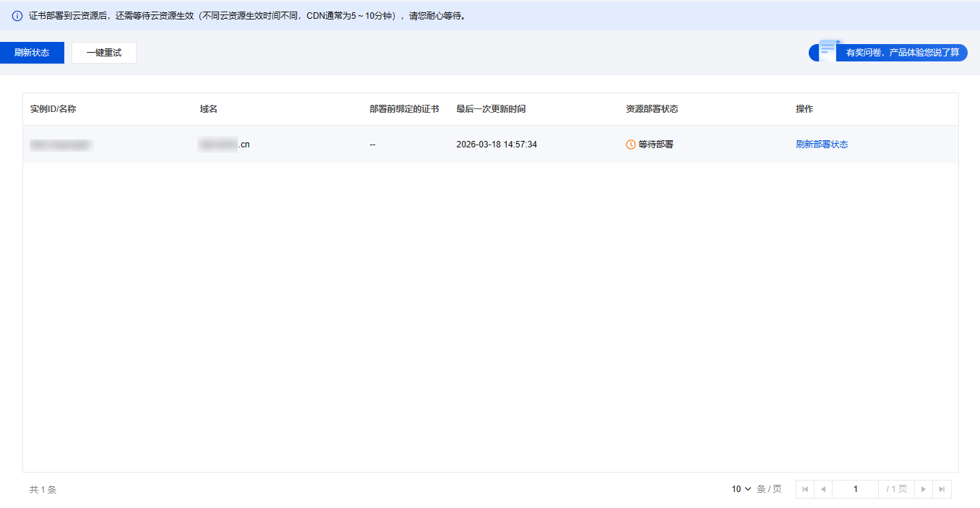Screen dimensions: 980x508
Task: Click the orange clock status icon
Action: pos(631,145)
